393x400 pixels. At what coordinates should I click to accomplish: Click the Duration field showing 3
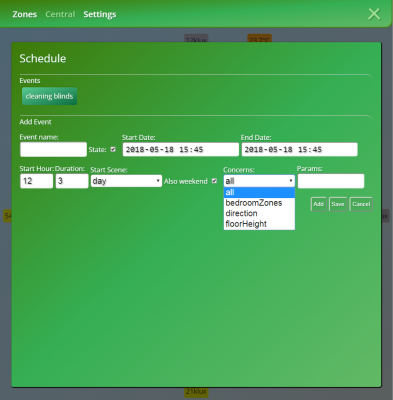(72, 181)
